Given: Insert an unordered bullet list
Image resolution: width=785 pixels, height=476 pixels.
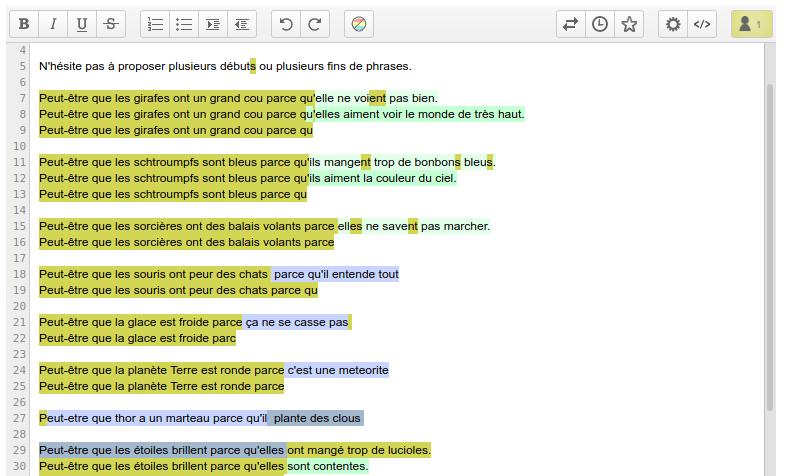Looking at the screenshot, I should tap(184, 24).
